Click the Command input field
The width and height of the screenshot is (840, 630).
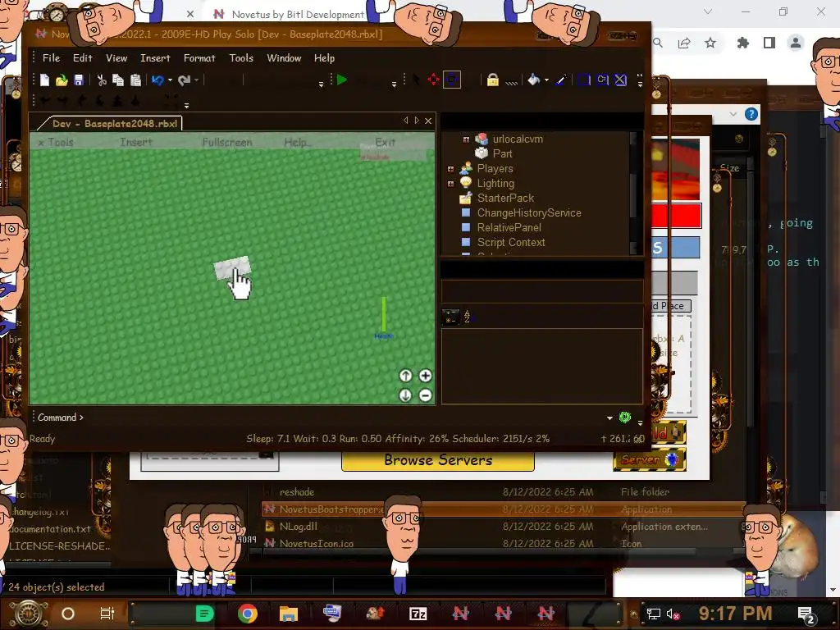click(343, 418)
